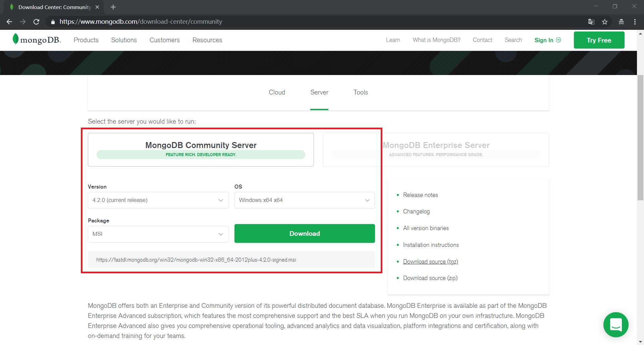Screen dimensions: 644x345
Task: Expand the Package dropdown showing MSI
Action: coord(158,234)
